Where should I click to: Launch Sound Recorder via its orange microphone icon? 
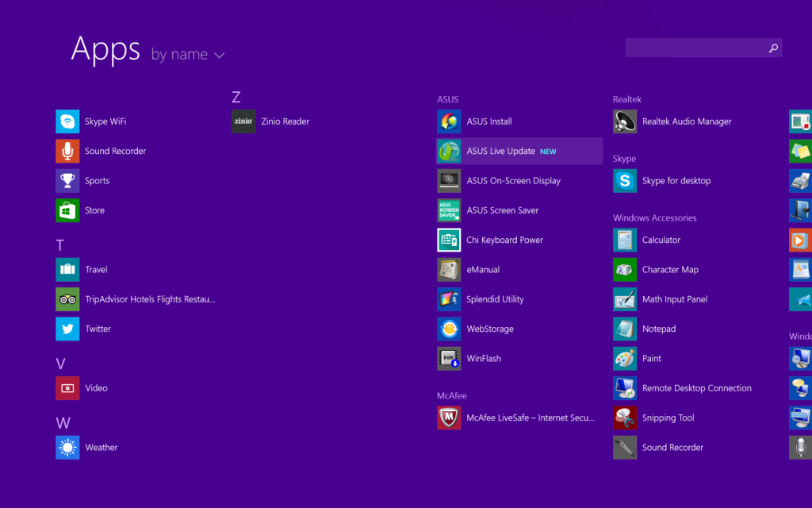tap(67, 151)
